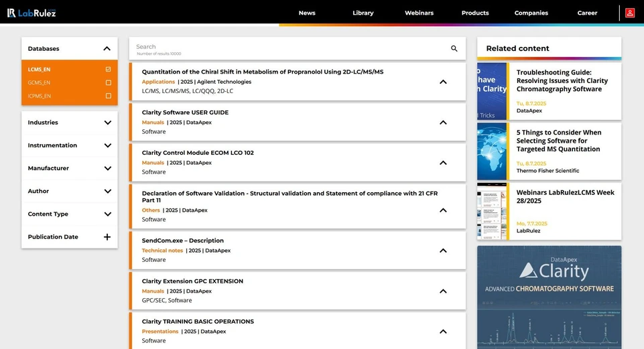Expand the Manufacturer filter
Screen dimensions: 644x349
click(108, 168)
